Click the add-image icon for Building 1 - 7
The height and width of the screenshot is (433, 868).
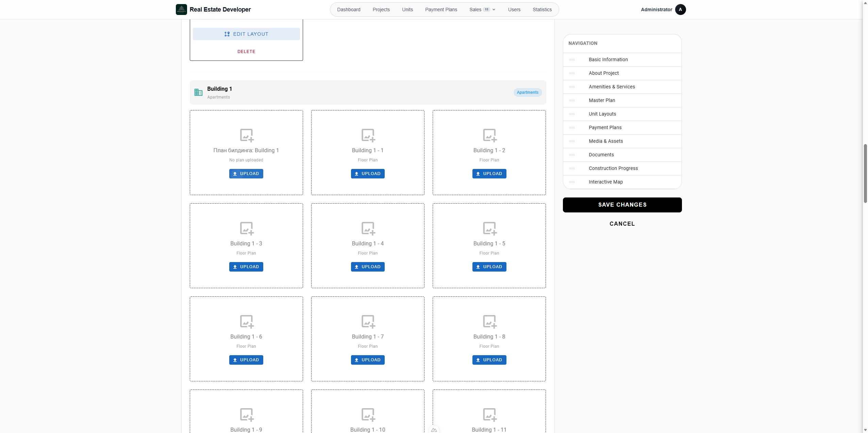[368, 322]
